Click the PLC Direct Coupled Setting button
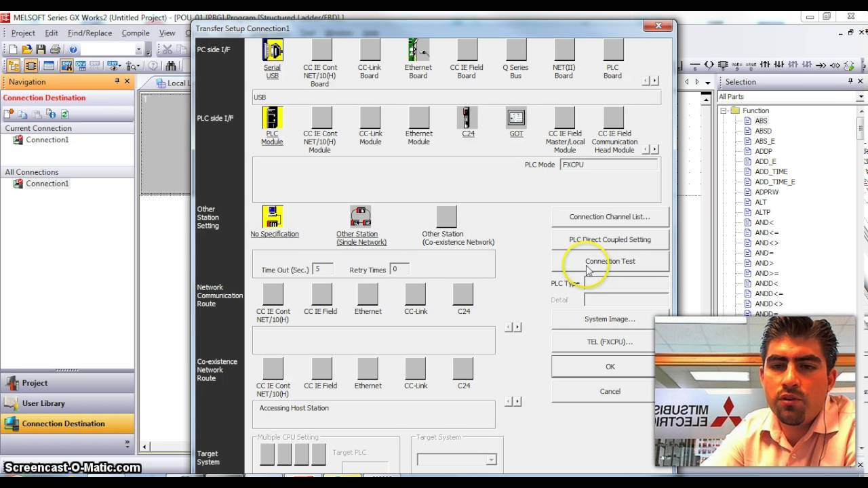Viewport: 868px width, 488px height. [x=610, y=239]
